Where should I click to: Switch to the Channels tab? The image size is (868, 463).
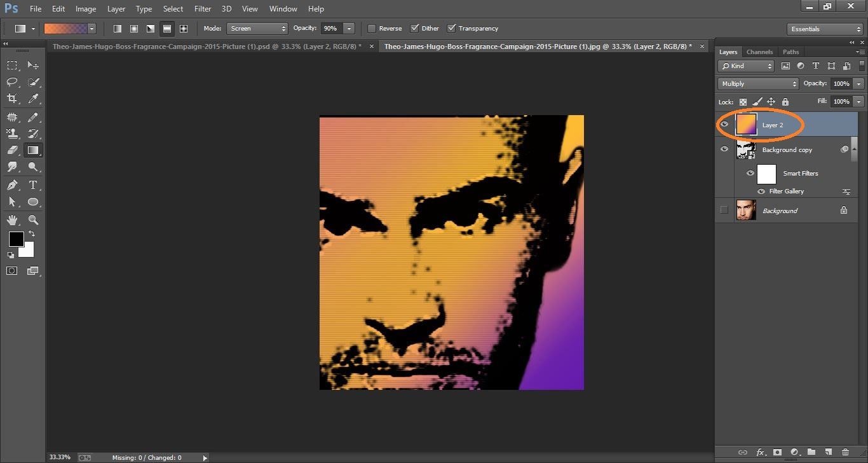[759, 52]
